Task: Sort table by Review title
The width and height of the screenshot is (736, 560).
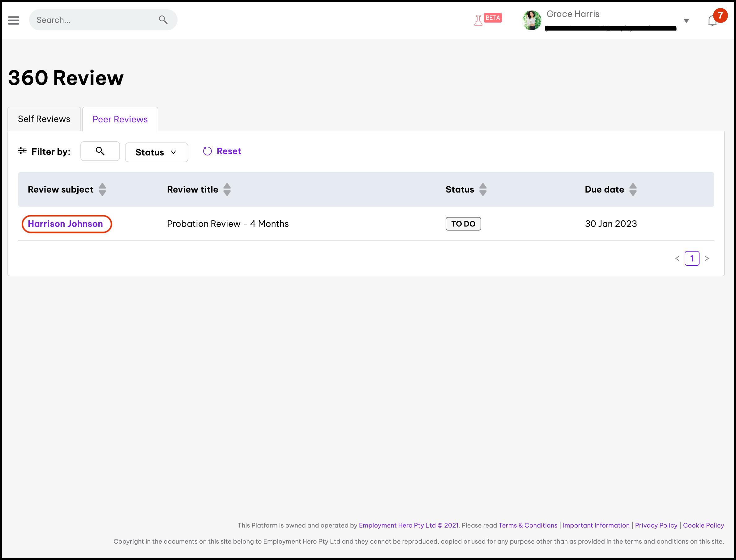Action: (x=227, y=189)
